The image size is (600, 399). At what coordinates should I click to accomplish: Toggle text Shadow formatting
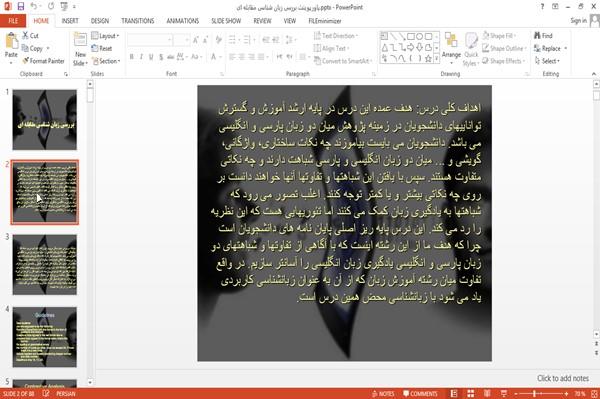[161, 57]
